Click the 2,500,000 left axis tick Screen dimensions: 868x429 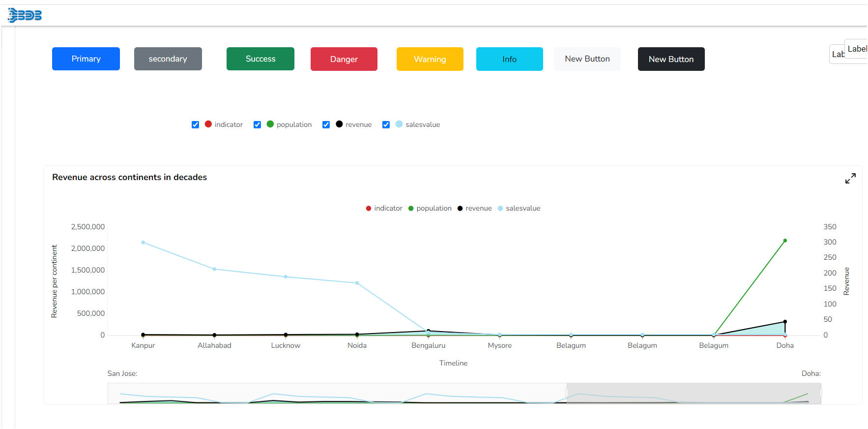coord(88,227)
